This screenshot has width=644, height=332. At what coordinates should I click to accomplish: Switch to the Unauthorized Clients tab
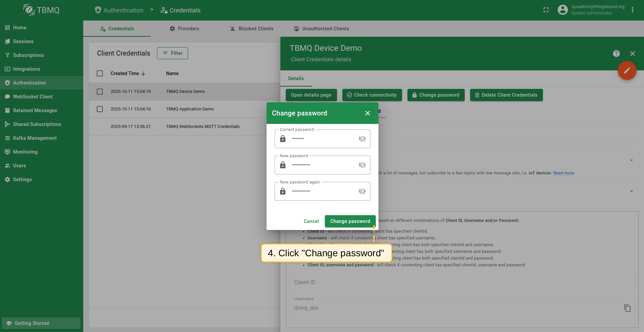click(x=321, y=29)
